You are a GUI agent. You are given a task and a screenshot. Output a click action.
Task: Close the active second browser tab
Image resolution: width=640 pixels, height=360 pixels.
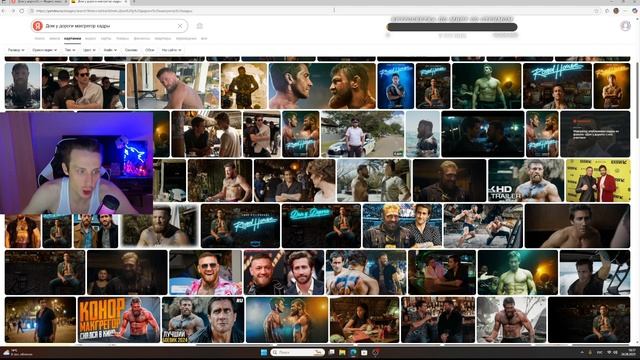coord(125,2)
